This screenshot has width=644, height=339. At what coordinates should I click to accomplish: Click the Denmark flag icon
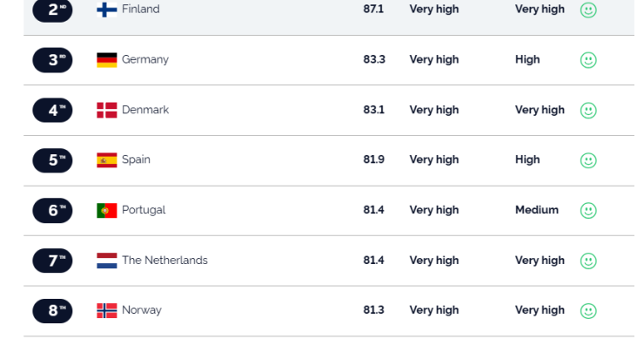(107, 111)
